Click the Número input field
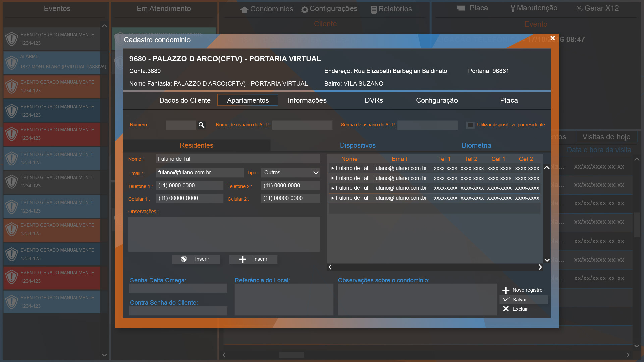 click(181, 125)
